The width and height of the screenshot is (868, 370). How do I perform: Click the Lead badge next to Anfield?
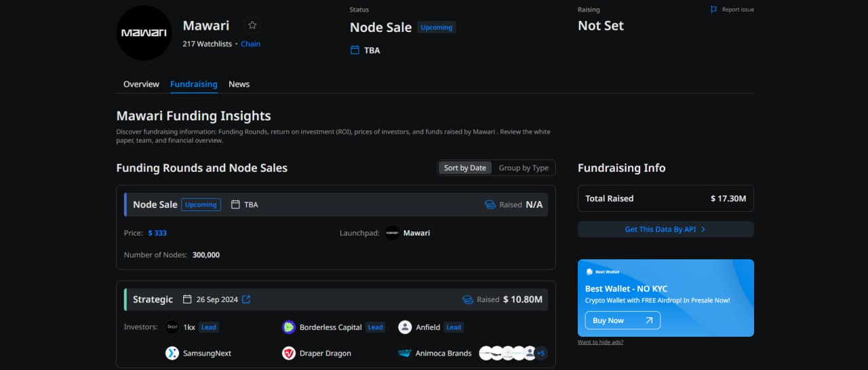[454, 327]
